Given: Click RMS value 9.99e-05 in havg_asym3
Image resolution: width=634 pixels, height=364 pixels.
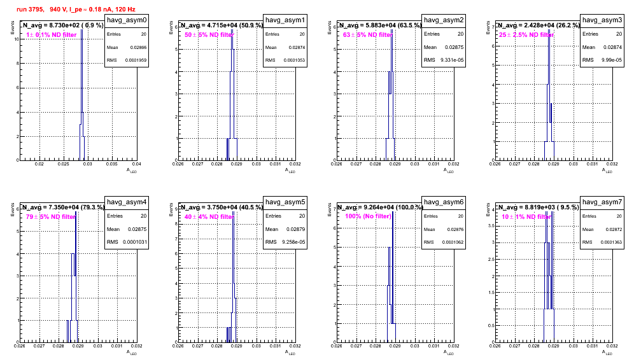Looking at the screenshot, I should tap(612, 60).
